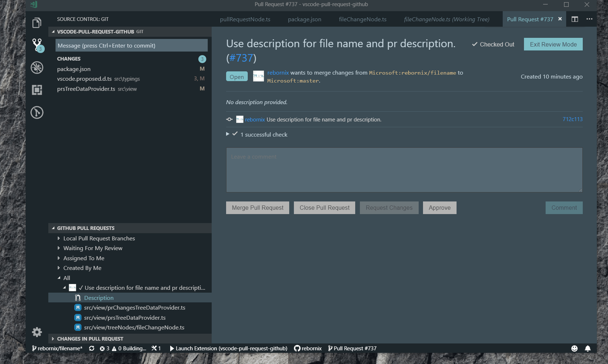The width and height of the screenshot is (608, 364).
Task: Switch to the package.json tab
Action: pos(304,19)
